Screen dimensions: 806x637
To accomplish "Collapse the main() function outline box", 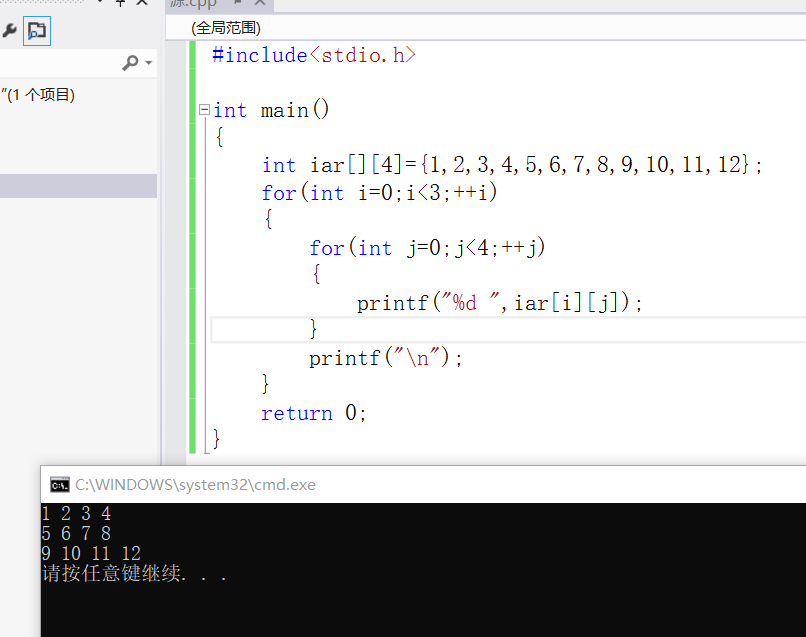I will [x=204, y=110].
